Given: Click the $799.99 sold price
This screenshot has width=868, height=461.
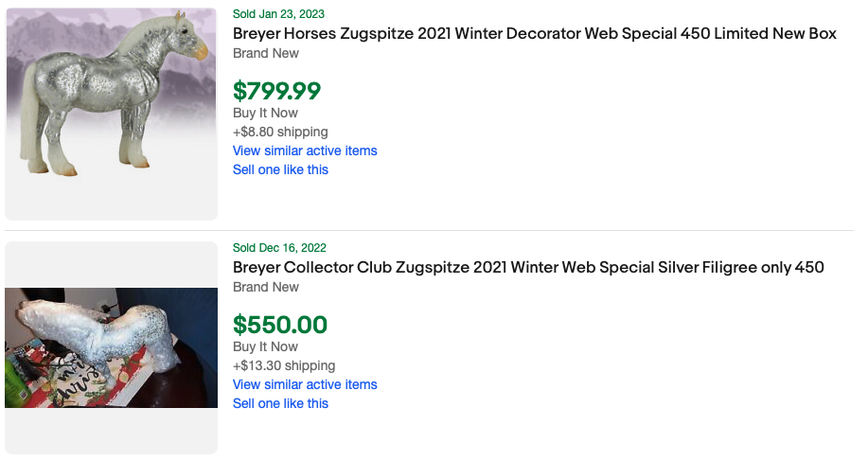Looking at the screenshot, I should click(x=277, y=91).
